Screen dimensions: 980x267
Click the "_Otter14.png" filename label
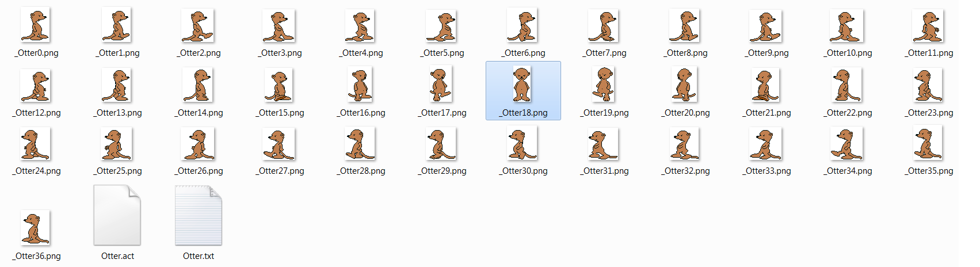[199, 113]
